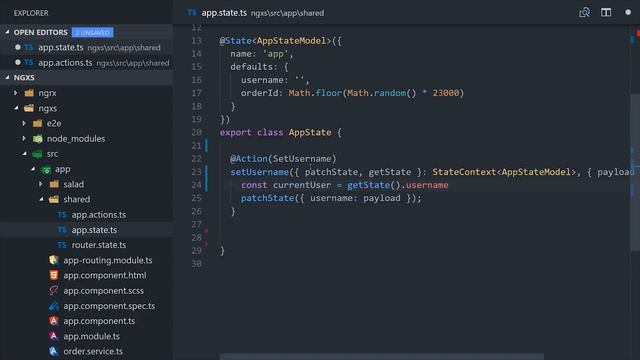Collapse the src folder arrow
The height and width of the screenshot is (360, 640).
[24, 154]
